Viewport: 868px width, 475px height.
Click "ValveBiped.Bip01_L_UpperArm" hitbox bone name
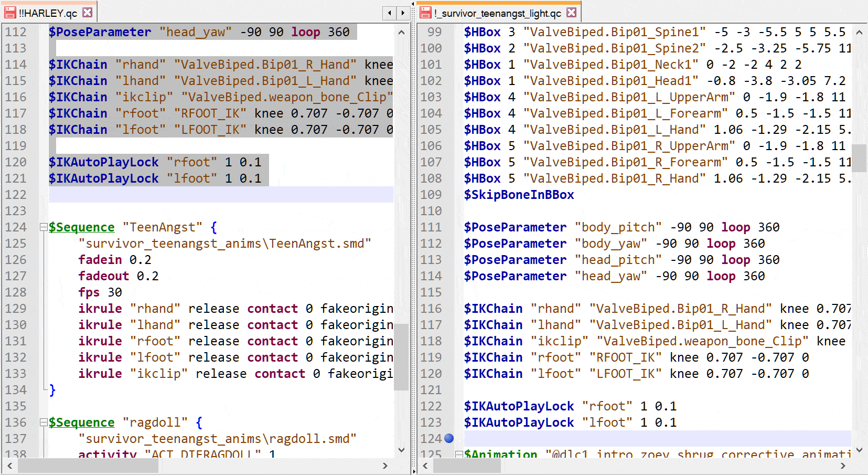pos(629,97)
